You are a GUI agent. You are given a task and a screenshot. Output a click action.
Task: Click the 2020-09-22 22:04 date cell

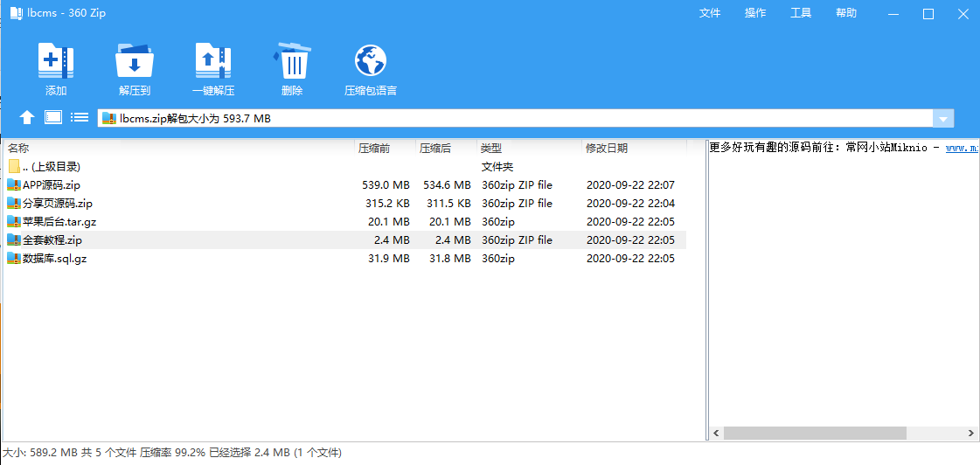(x=630, y=203)
